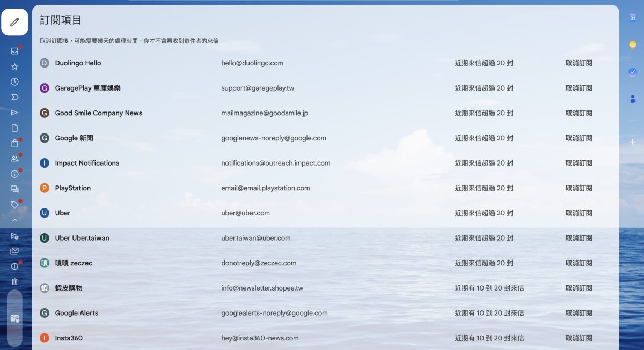The image size is (644, 350).
Task: Click 近期有 10 到 20 封來信 in 蝦皮購物 row
Action: (489, 288)
